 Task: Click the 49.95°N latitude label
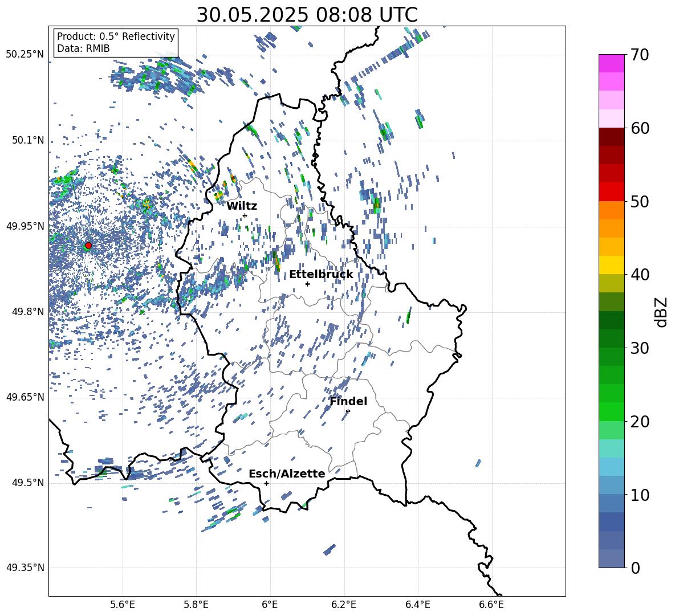tap(25, 226)
